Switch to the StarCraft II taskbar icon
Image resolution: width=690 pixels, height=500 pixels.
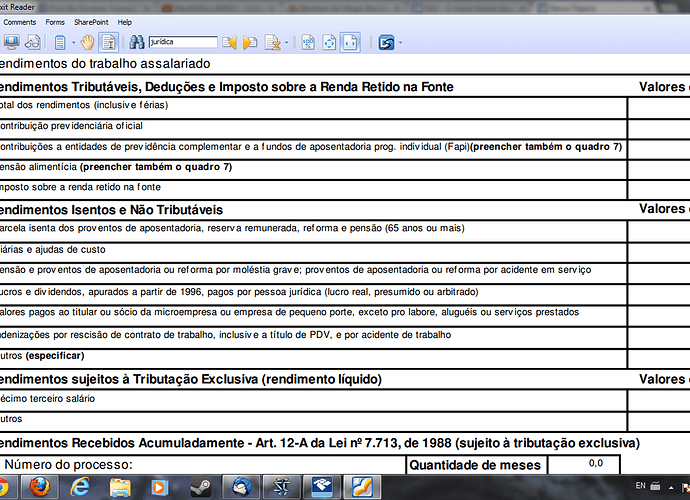[x=282, y=487]
